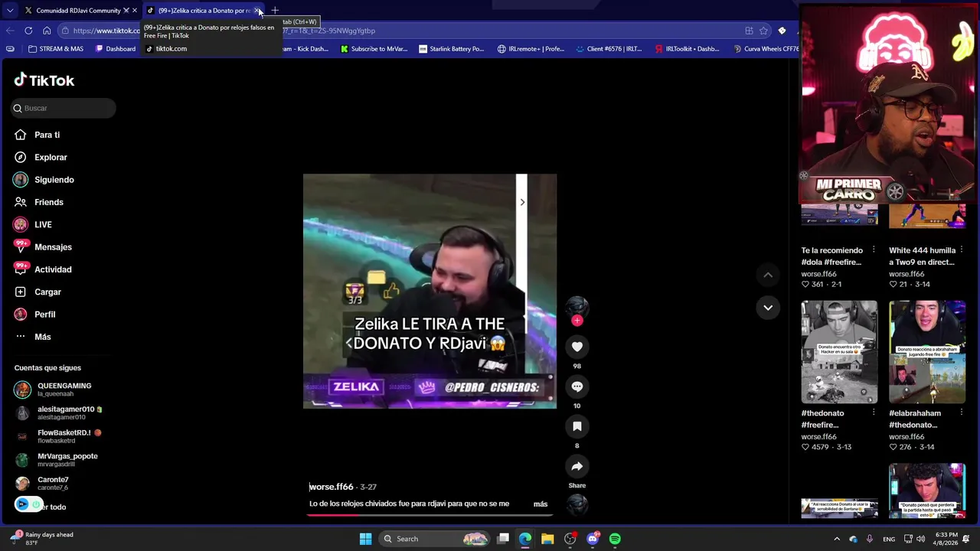Show hidden system tray icons

coord(837,539)
